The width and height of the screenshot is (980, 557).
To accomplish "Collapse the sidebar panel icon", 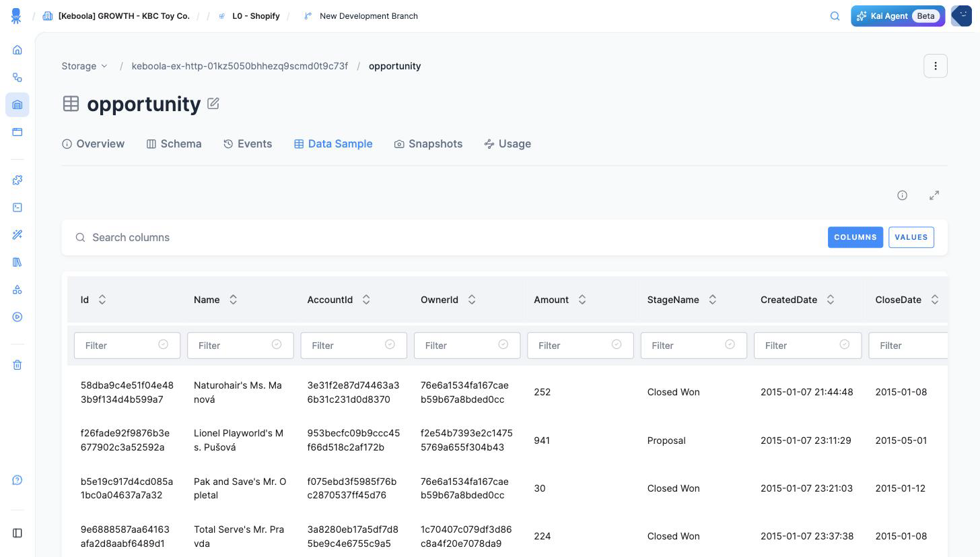I will pos(17,533).
